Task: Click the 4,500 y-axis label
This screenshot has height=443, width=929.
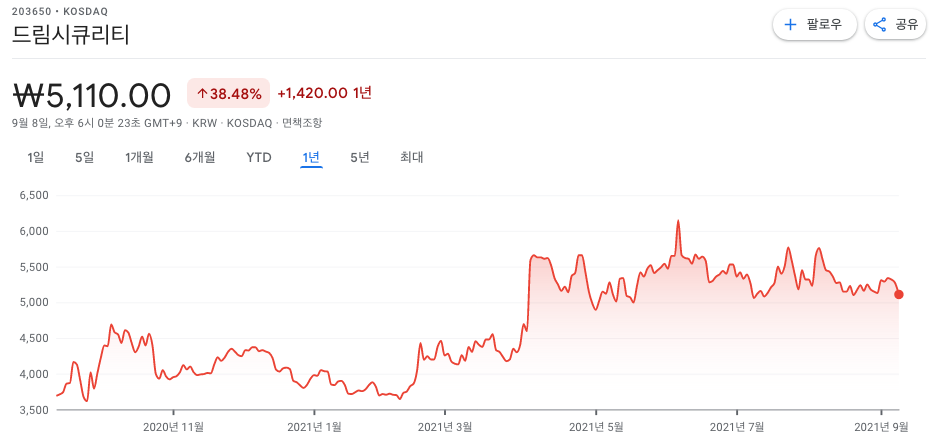Action: (x=34, y=338)
